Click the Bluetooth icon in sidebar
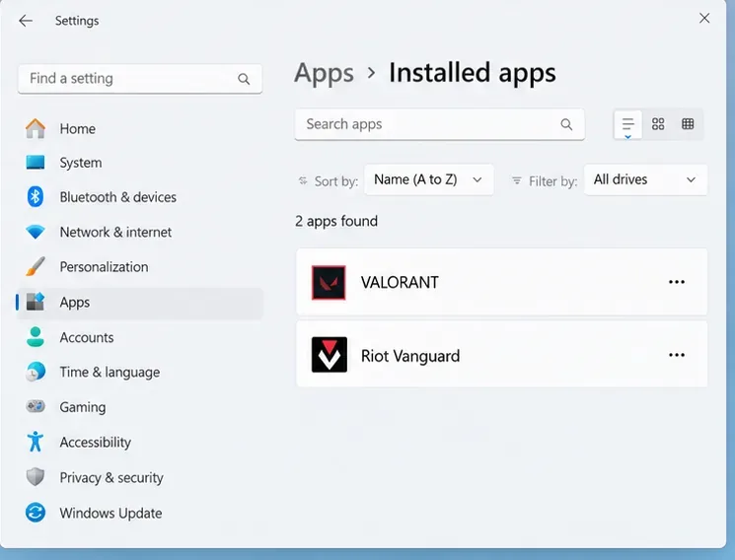Screen dimensions: 735x560 coord(36,197)
